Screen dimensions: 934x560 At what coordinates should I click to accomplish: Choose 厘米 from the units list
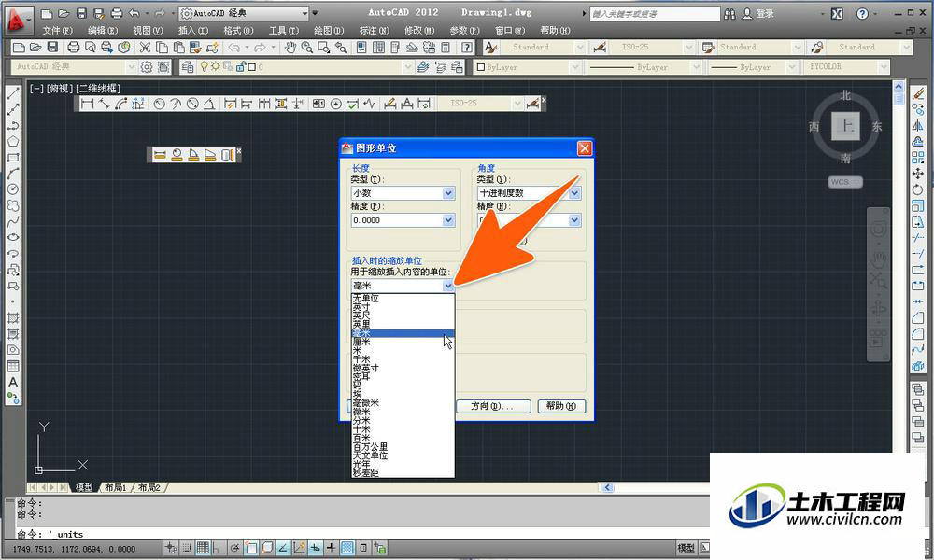pos(403,342)
